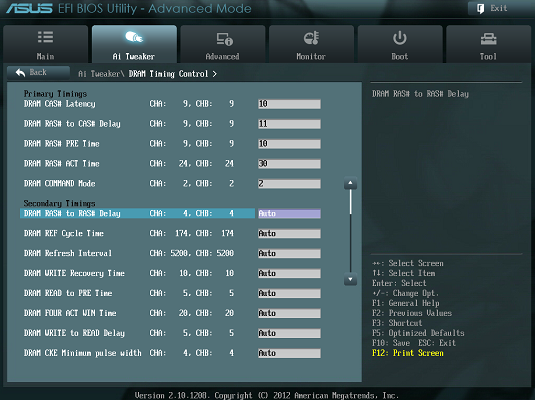The height and width of the screenshot is (400, 535).
Task: Select the DRAM REF Cycle Time label
Action: click(x=63, y=233)
